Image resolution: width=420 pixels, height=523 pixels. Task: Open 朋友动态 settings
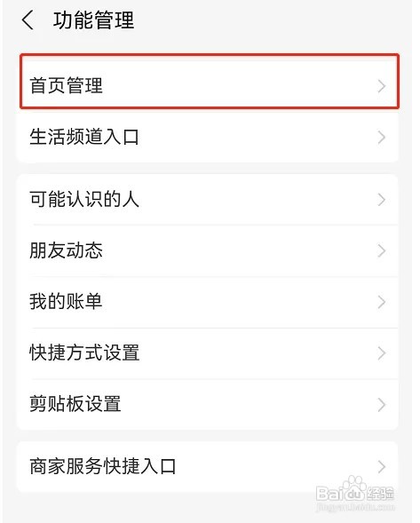(207, 250)
